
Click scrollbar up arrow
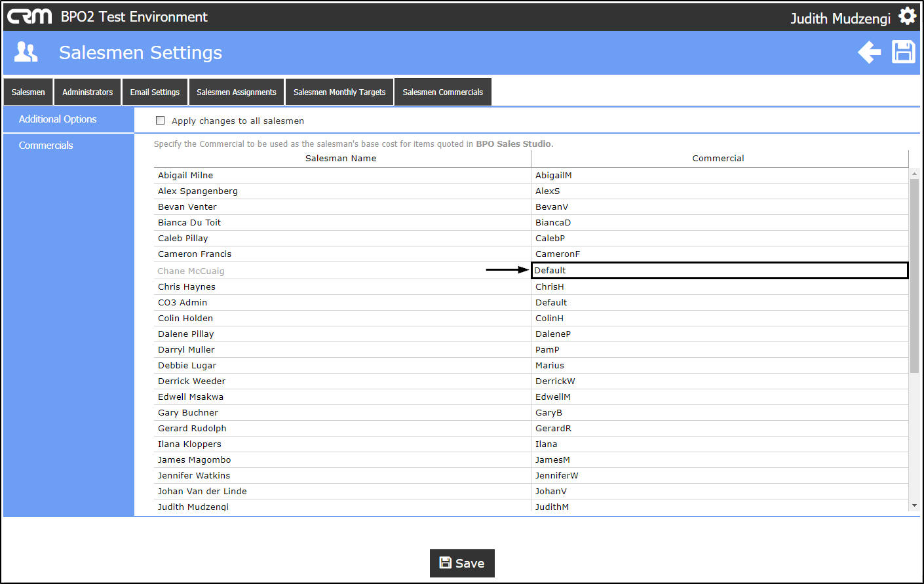[x=914, y=174]
